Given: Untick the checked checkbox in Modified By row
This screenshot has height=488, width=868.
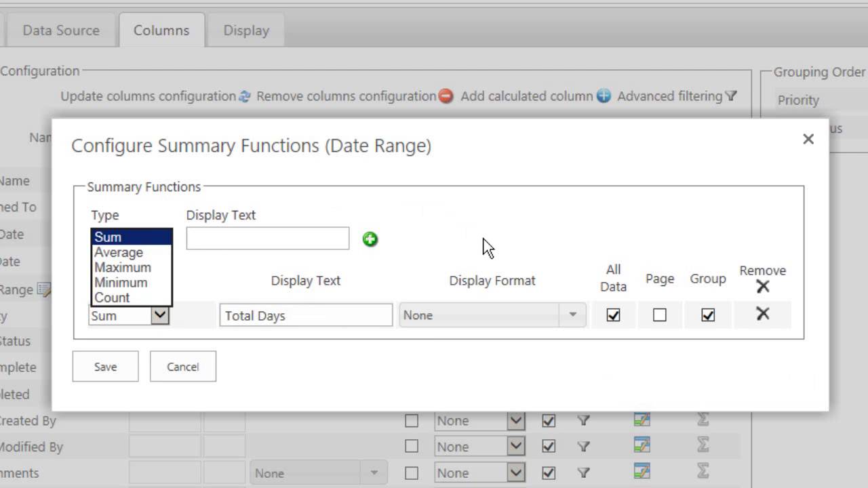Looking at the screenshot, I should coord(549,447).
